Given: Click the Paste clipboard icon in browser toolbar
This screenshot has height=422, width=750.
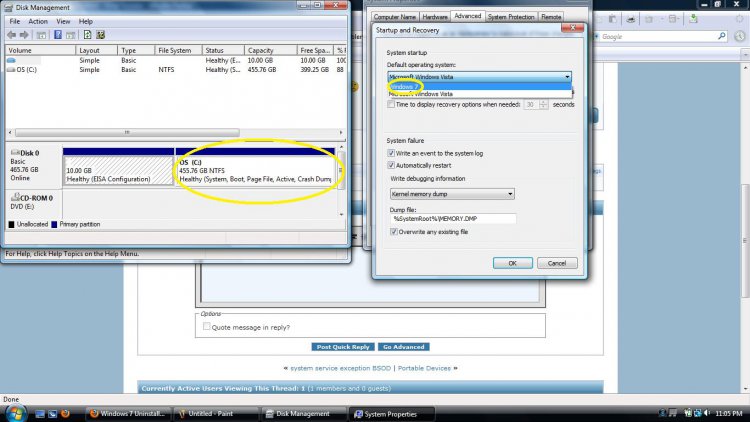Looking at the screenshot, I should [x=613, y=20].
